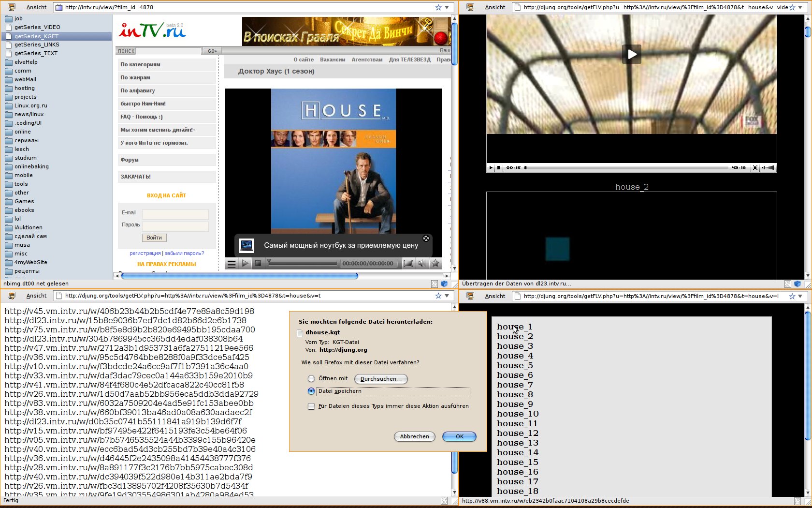Image resolution: width=812 pixels, height=508 pixels.
Task: Open the Форум link
Action: (167, 160)
